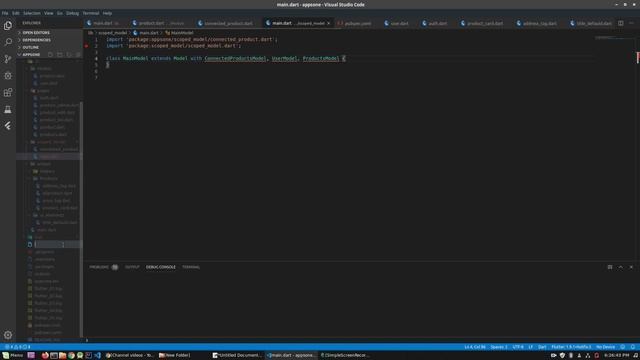Click the UTF-8 encoding status item

(x=518, y=347)
